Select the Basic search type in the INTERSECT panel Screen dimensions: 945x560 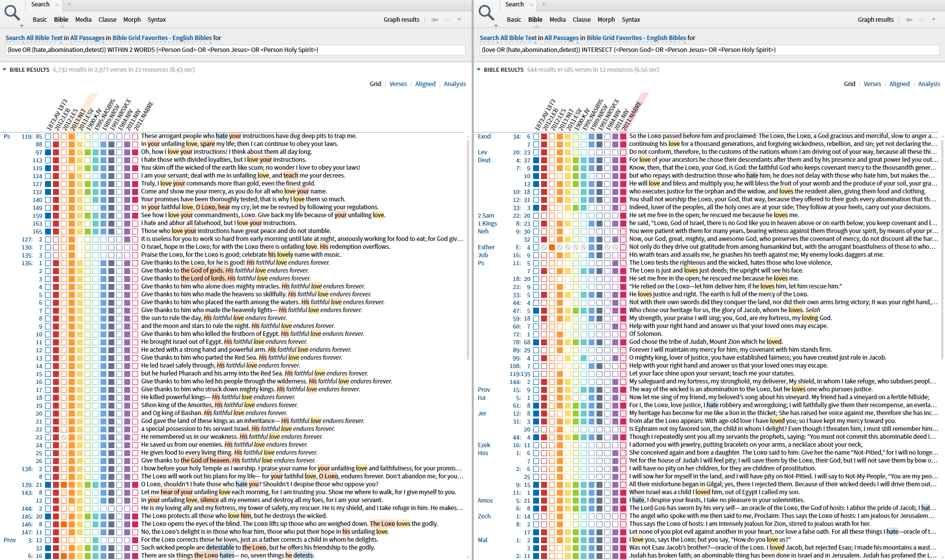[514, 20]
